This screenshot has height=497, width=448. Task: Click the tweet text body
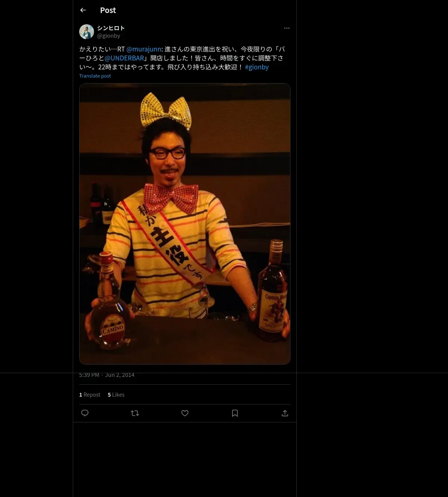click(x=182, y=58)
